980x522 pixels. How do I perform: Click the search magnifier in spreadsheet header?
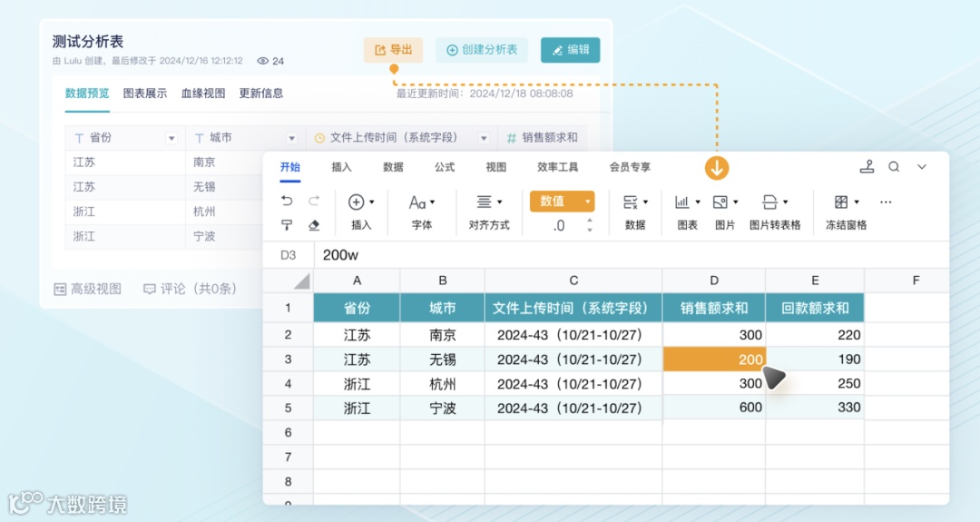click(895, 167)
